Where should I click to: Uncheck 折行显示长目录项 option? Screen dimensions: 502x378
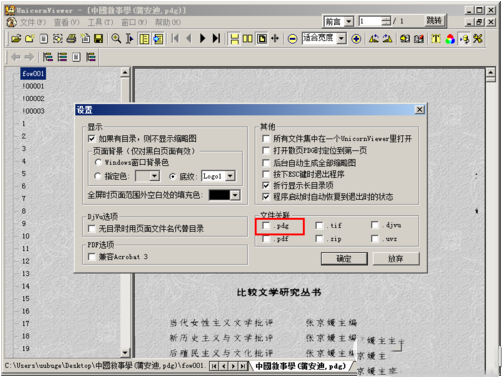click(x=266, y=185)
